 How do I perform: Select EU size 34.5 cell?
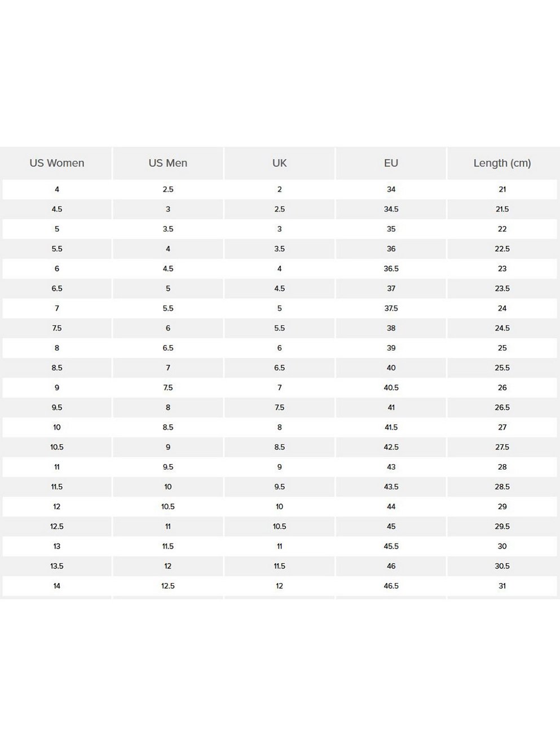pos(391,209)
